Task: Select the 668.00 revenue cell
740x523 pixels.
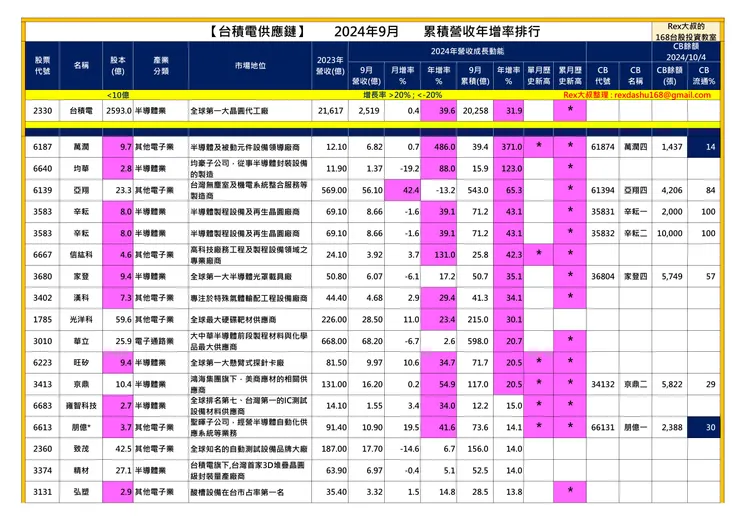Action: pos(330,341)
